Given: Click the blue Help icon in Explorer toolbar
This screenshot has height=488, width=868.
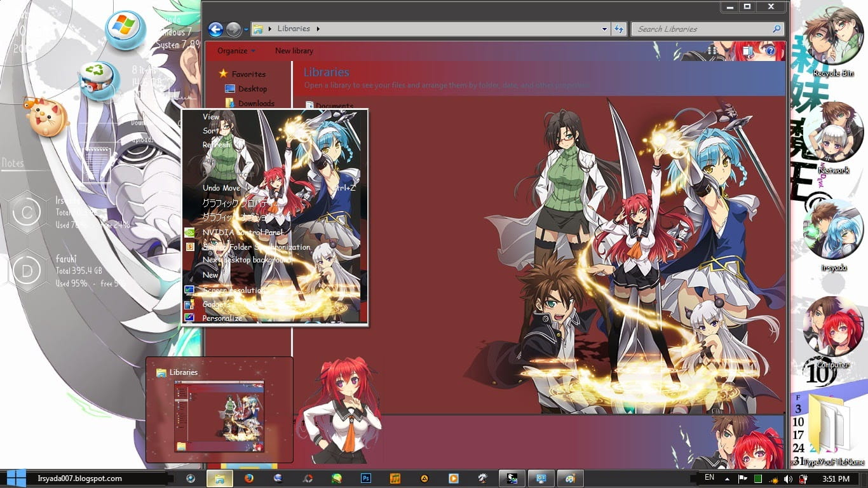Looking at the screenshot, I should tap(771, 50).
